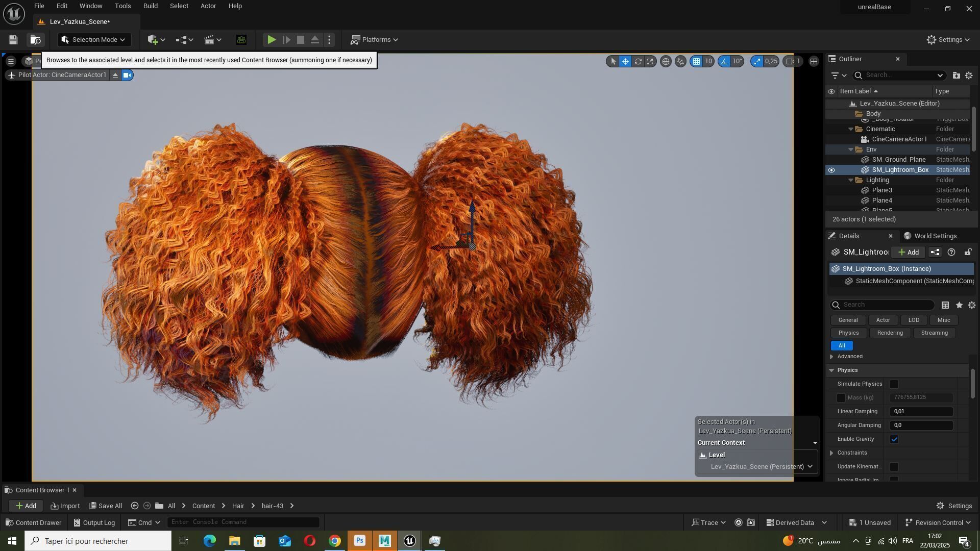Maximize or restore viewport layout icon
Viewport: 980px width, 551px height.
[x=814, y=61]
